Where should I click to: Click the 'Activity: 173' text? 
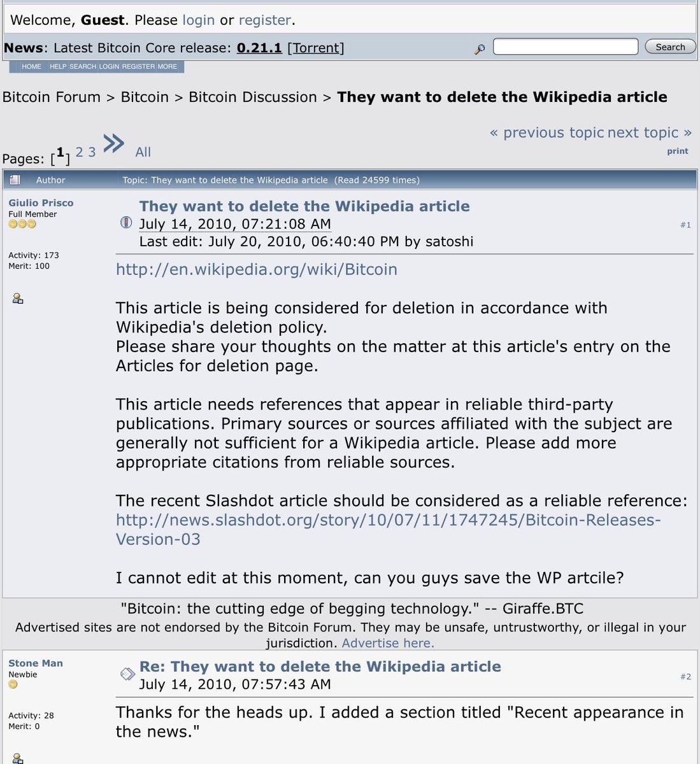pyautogui.click(x=34, y=255)
